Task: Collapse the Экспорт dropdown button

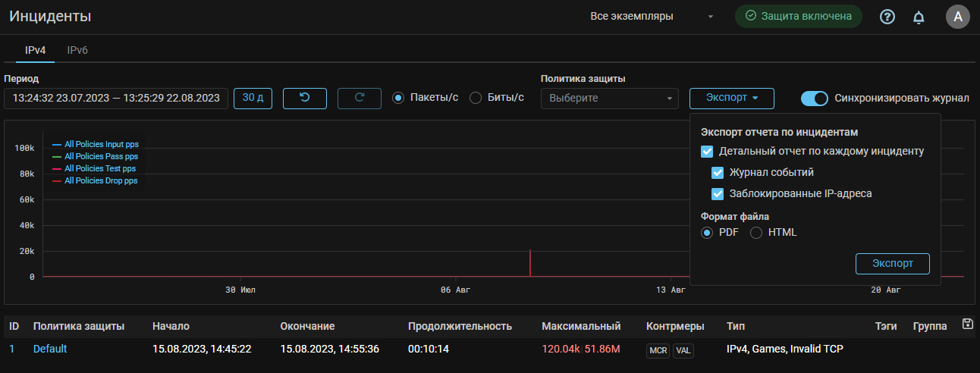Action: (x=731, y=98)
